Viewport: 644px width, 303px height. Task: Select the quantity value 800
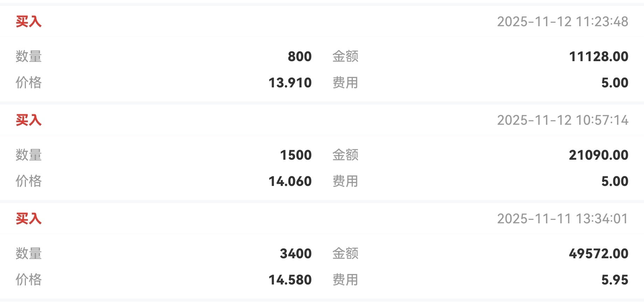click(299, 57)
